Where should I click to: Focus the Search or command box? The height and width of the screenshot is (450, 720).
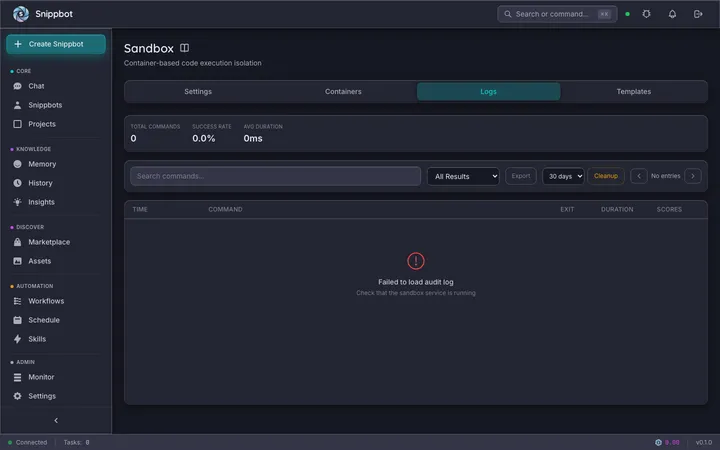[557, 14]
